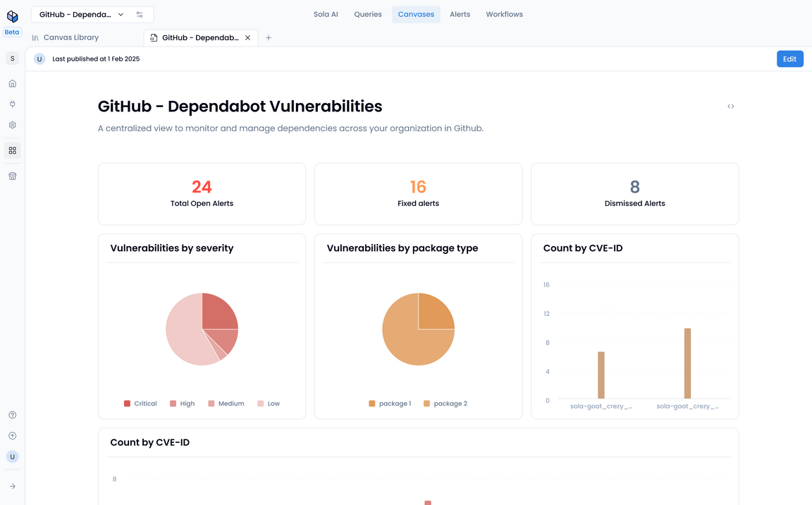Open settings gear in sidebar
This screenshot has width=812, height=505.
point(13,125)
